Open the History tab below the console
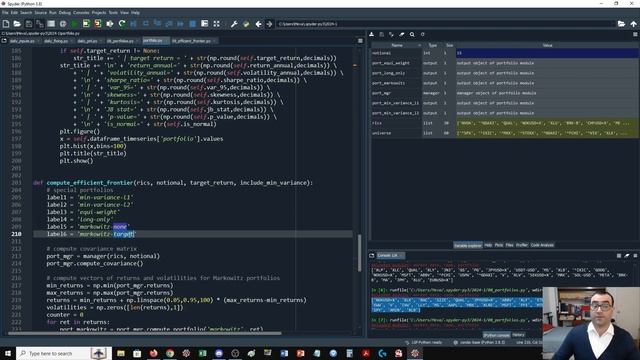640x360 pixels. (x=518, y=335)
